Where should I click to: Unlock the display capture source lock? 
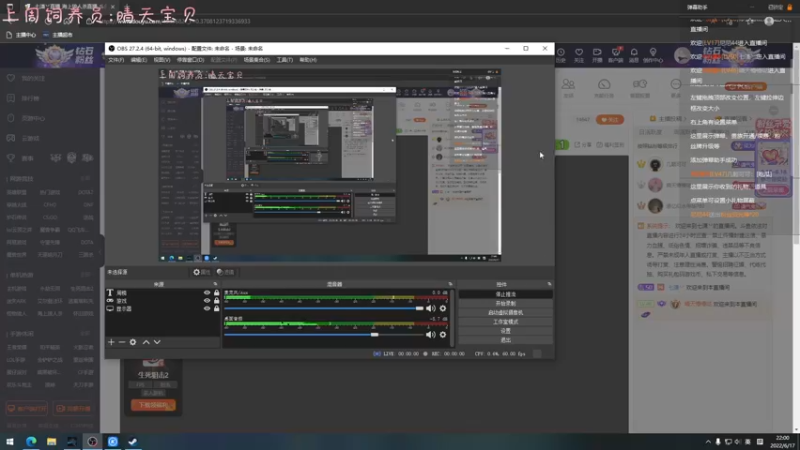216,309
